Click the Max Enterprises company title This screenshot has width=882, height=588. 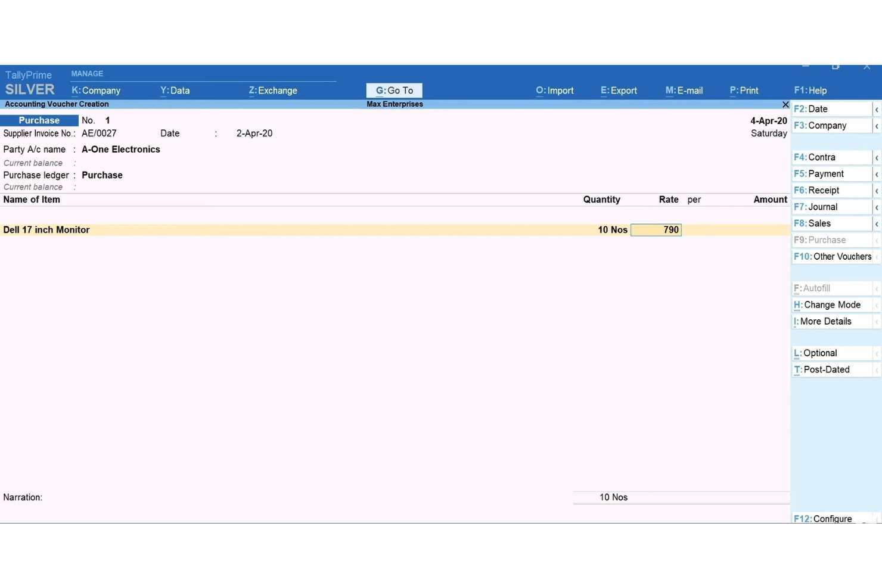395,104
